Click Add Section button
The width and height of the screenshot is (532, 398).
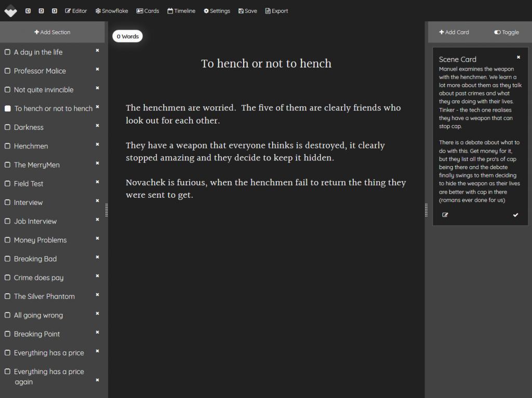52,32
